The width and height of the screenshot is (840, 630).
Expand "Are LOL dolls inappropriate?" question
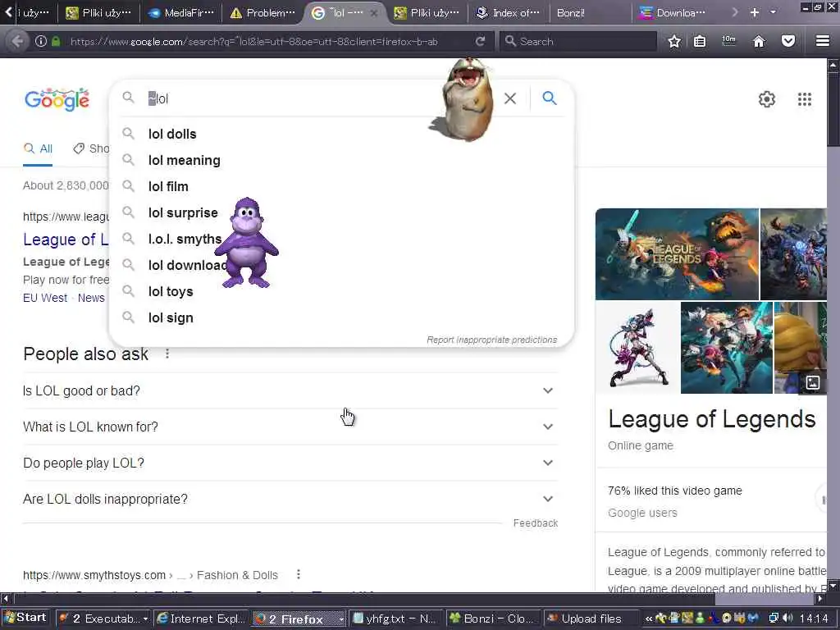(x=290, y=498)
